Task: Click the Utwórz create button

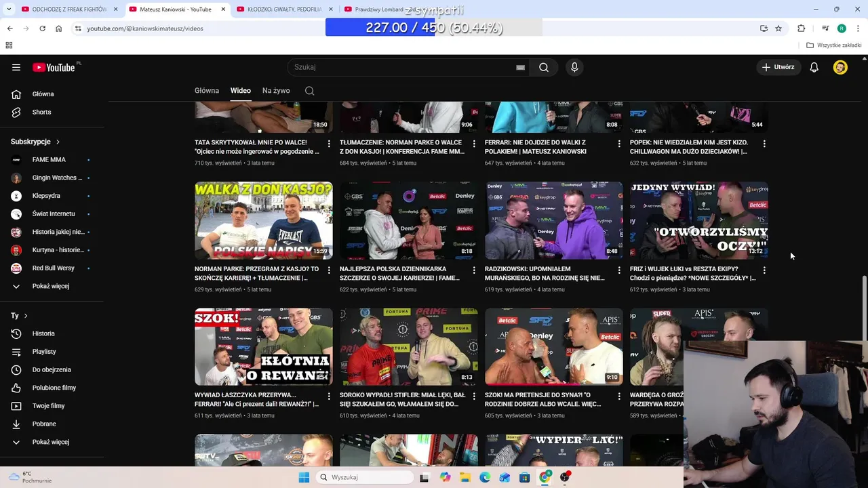Action: pos(778,67)
